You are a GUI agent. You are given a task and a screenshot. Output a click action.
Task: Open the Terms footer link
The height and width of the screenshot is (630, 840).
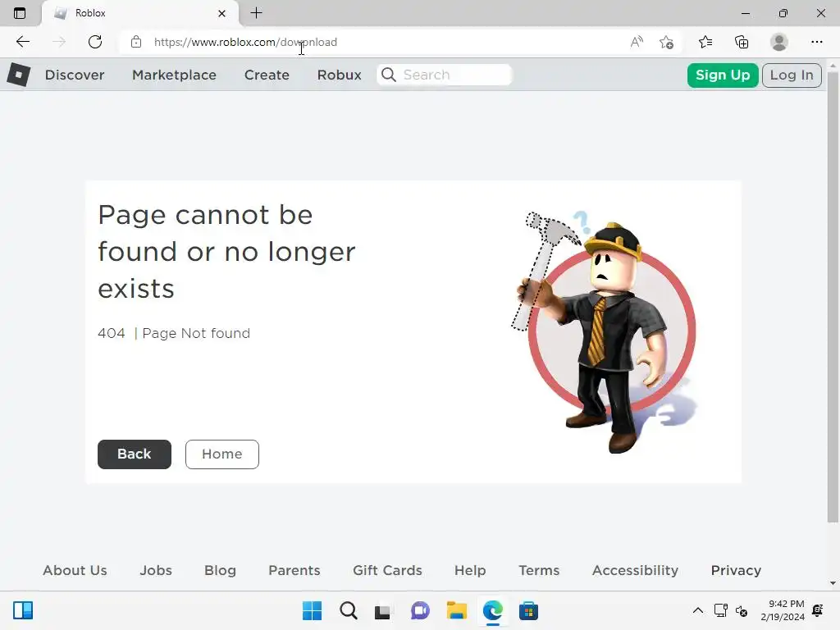click(539, 571)
